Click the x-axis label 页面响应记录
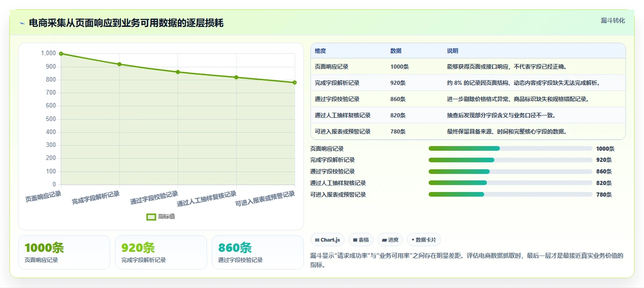644x288 pixels. click(43, 197)
